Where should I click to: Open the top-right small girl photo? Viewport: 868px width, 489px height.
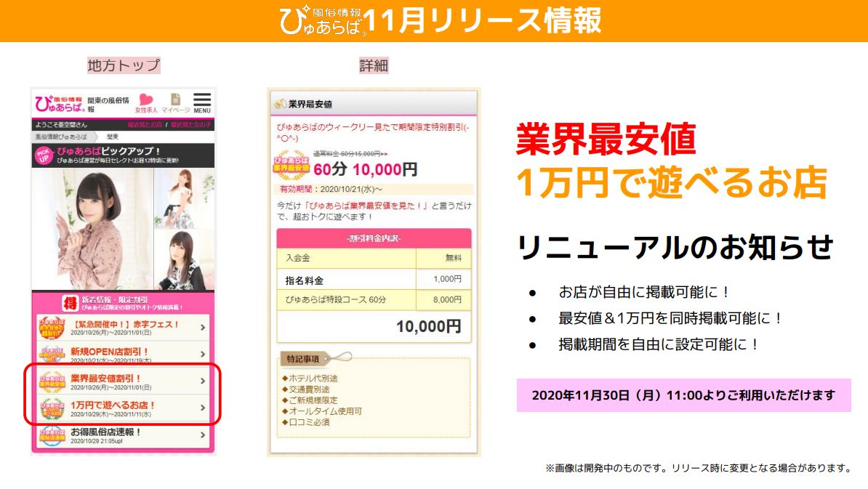[185, 198]
